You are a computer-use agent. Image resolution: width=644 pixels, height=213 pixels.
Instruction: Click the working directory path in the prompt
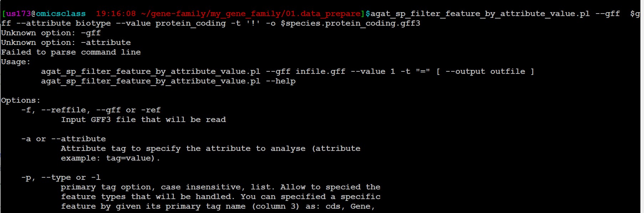(x=251, y=14)
